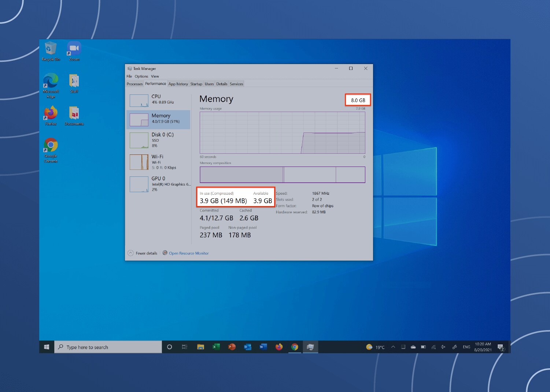Open Resource Monitor
The height and width of the screenshot is (392, 550).
coord(188,253)
